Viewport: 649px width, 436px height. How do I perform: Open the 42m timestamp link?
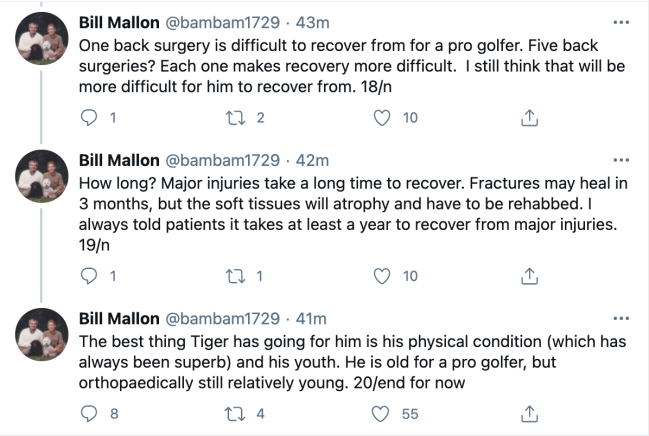pos(314,160)
